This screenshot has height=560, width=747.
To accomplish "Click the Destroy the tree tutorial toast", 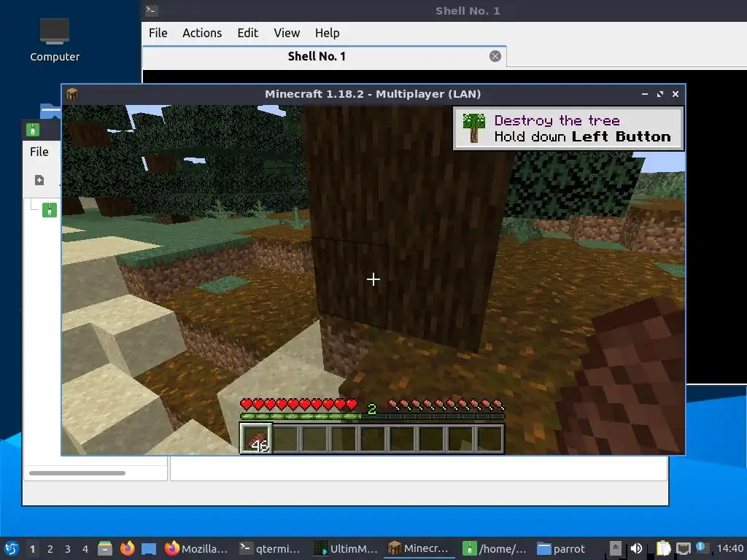I will [x=568, y=128].
